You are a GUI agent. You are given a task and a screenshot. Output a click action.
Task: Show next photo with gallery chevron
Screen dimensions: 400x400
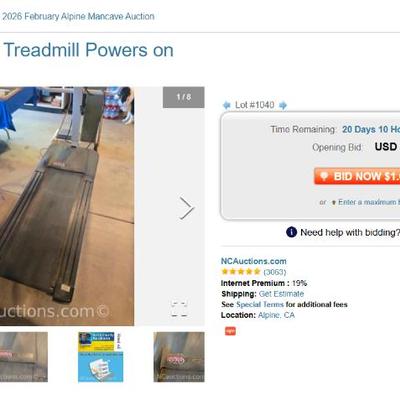pos(186,208)
